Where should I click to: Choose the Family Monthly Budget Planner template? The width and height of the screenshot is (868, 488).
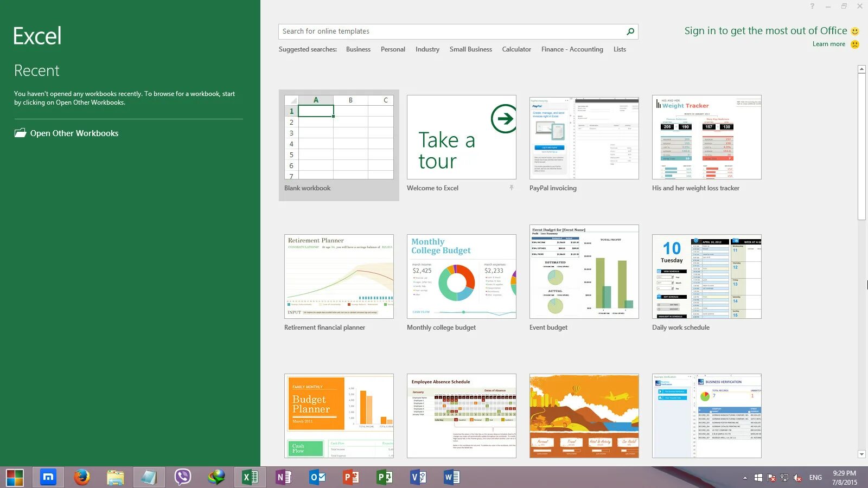coord(339,416)
